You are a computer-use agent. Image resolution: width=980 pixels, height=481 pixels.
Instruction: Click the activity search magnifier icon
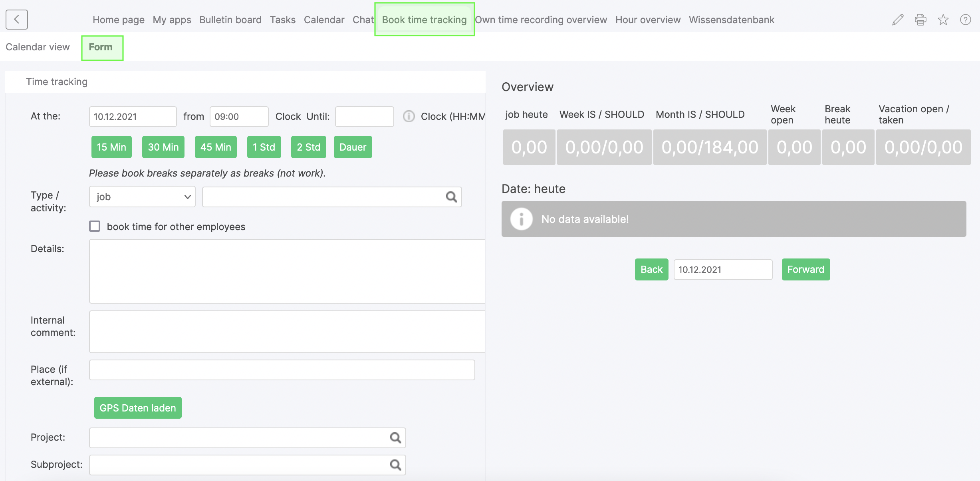tap(451, 197)
